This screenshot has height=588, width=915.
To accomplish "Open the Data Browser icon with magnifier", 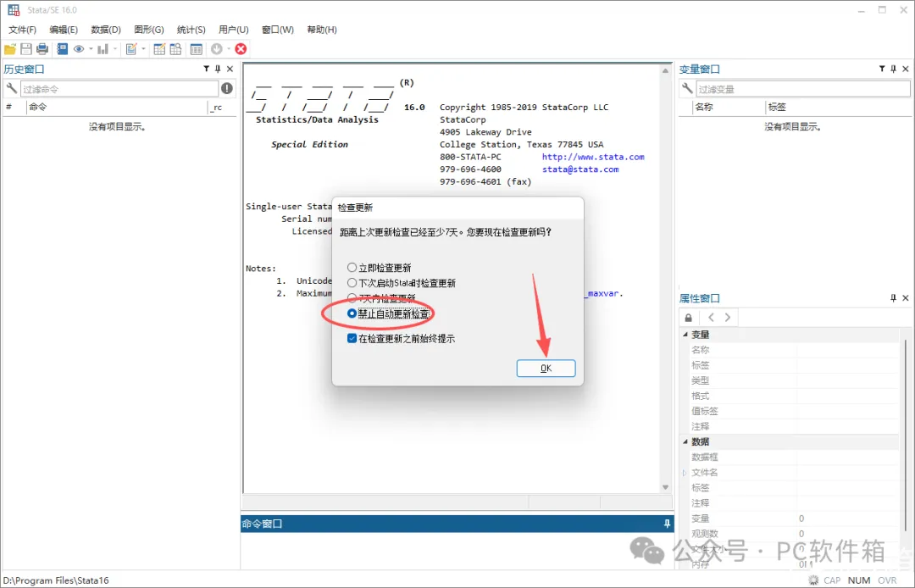I will [x=175, y=49].
